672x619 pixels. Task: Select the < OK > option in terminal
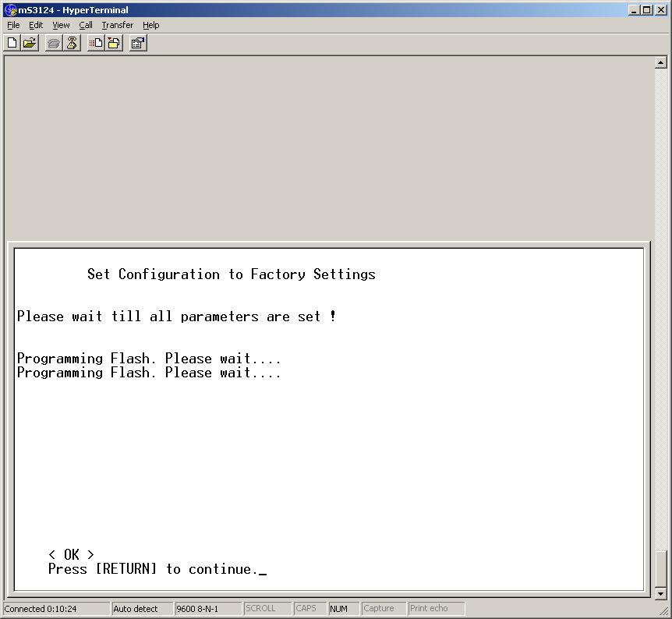click(71, 555)
